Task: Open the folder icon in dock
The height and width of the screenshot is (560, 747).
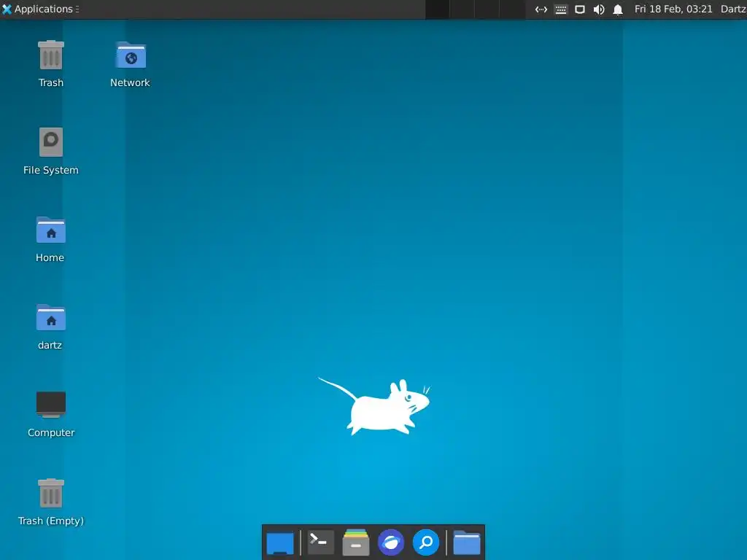Action: pyautogui.click(x=466, y=542)
